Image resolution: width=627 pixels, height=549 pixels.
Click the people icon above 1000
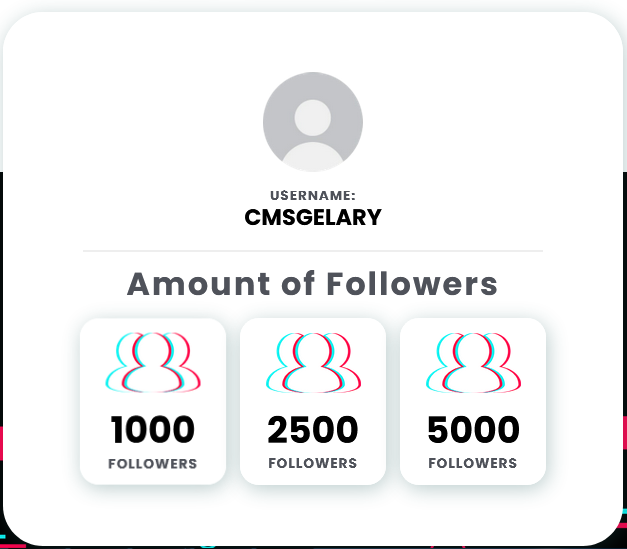tap(153, 362)
